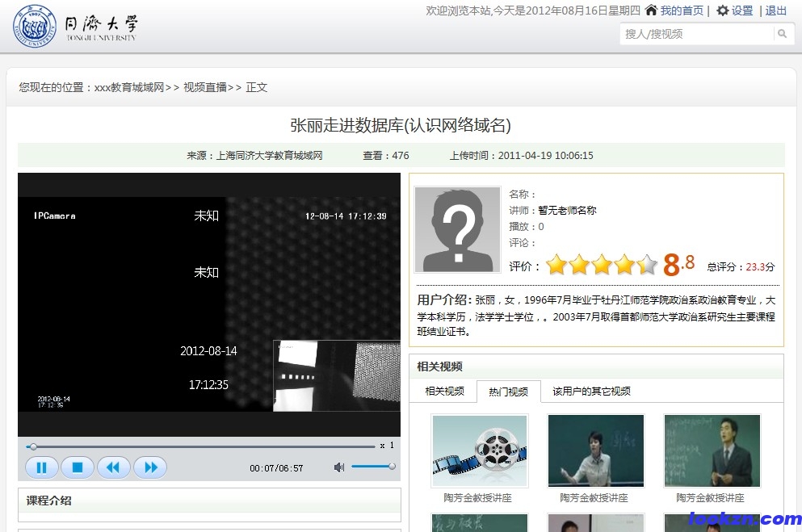Click the 来源：上海同济大学教育城域网 text

coord(254,155)
